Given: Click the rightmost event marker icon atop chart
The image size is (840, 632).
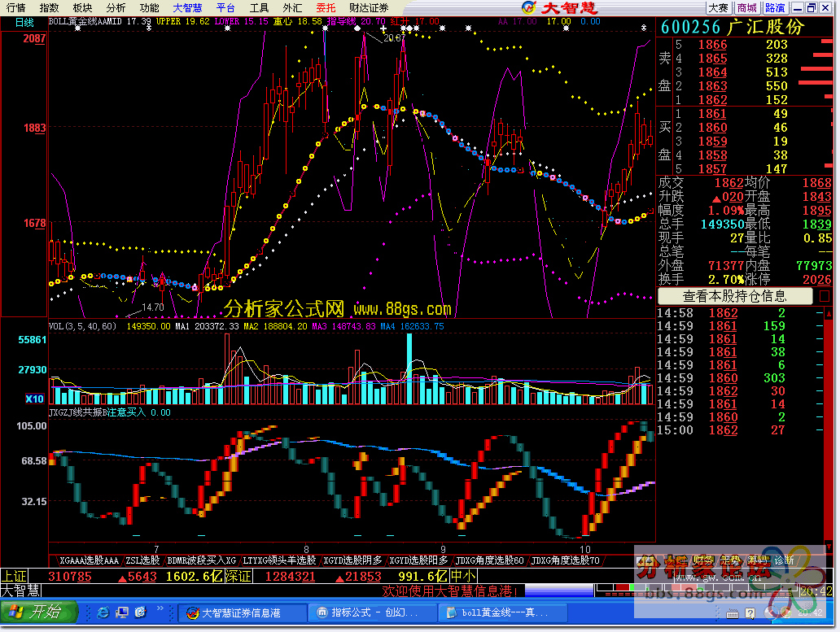Looking at the screenshot, I should click(x=643, y=28).
